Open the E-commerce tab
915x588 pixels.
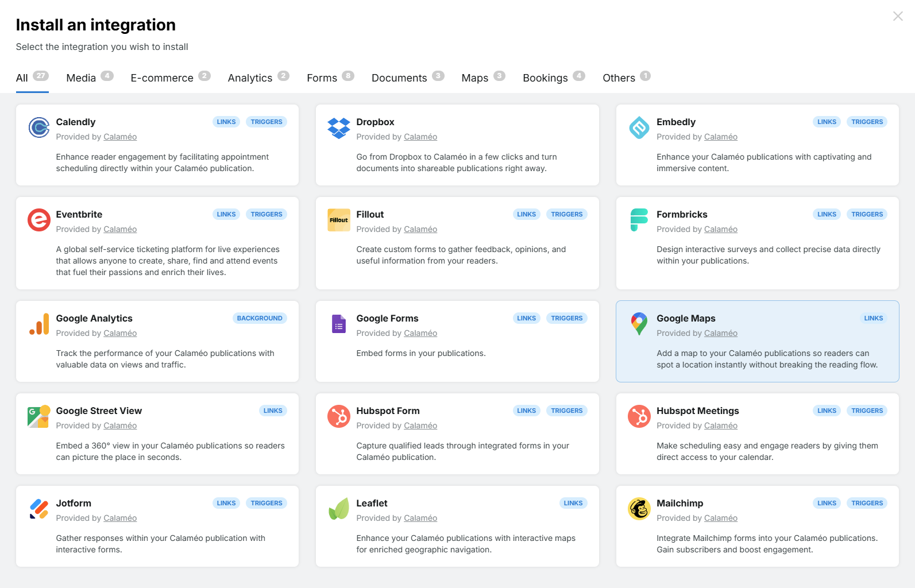pyautogui.click(x=171, y=78)
